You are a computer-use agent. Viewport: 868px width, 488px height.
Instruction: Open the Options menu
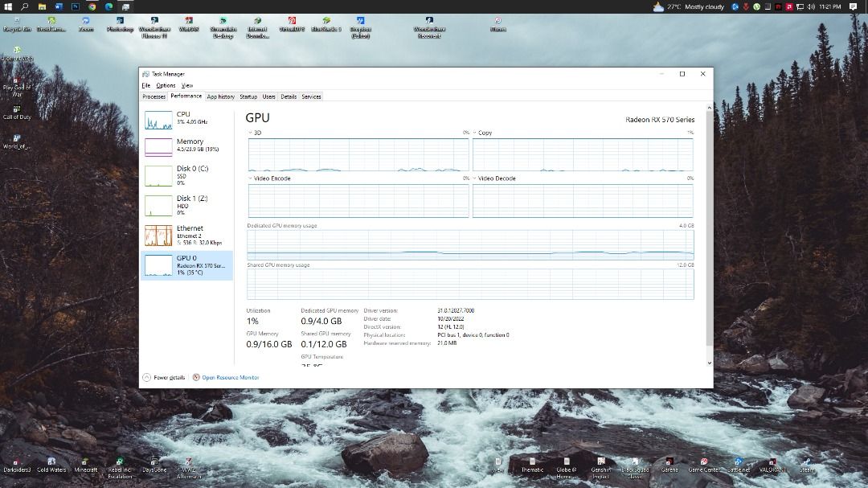[x=166, y=85]
